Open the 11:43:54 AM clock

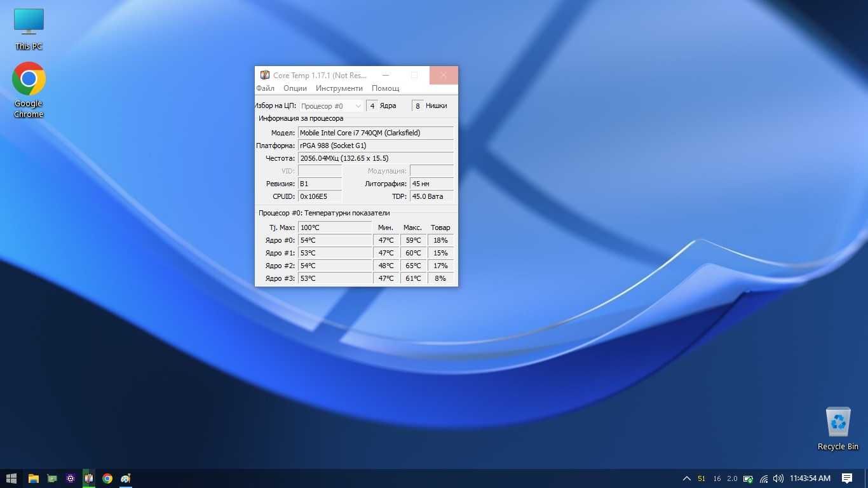point(810,478)
